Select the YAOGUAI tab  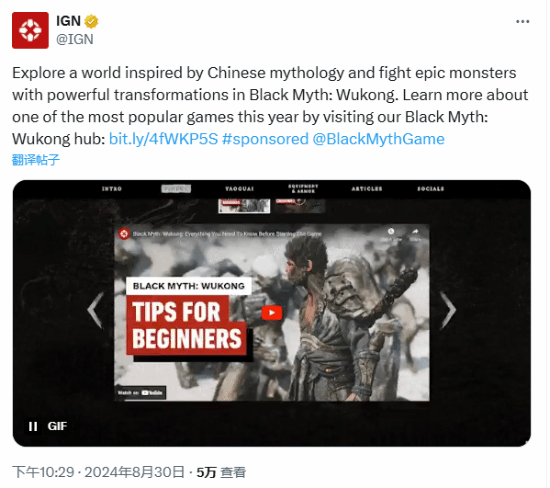(x=240, y=189)
